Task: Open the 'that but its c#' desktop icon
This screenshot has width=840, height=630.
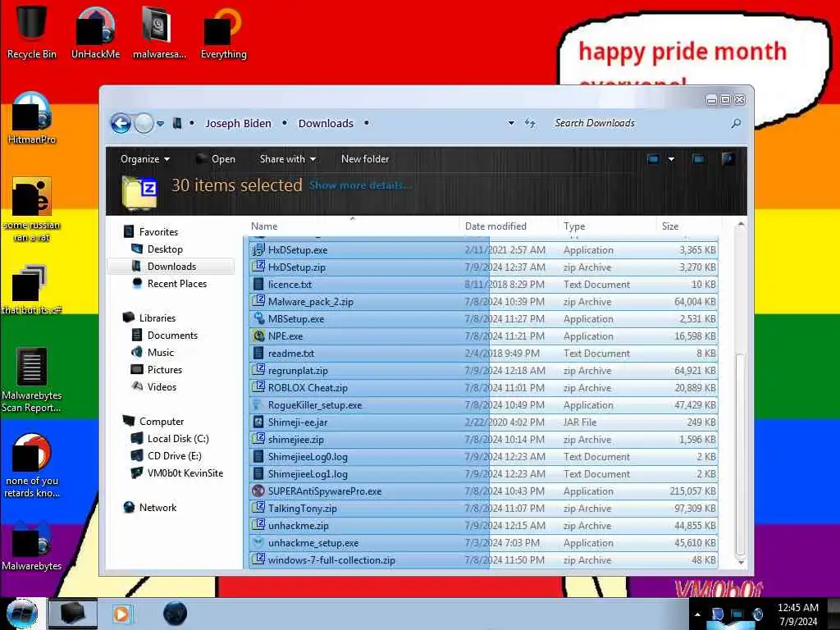Action: click(x=32, y=290)
